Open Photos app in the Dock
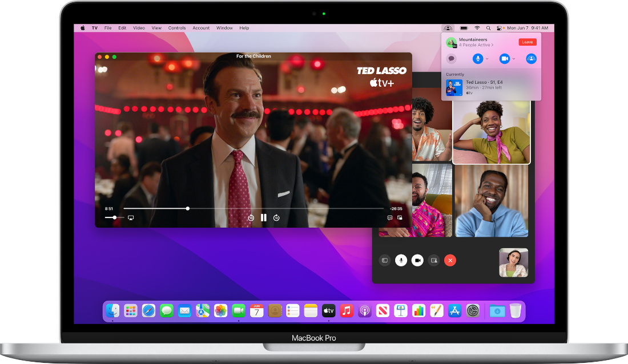Screen dimensions: 628x364 coord(221,311)
